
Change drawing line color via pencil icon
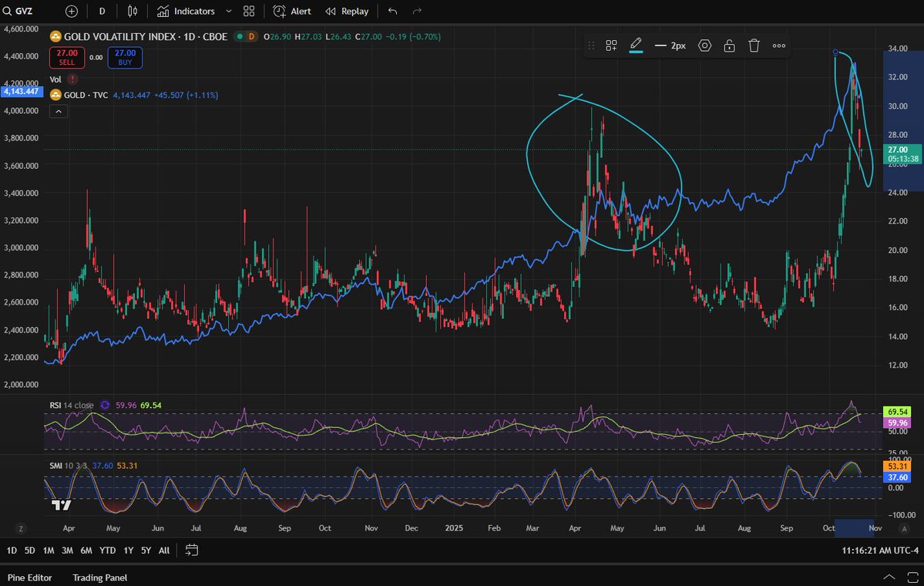[x=636, y=45]
